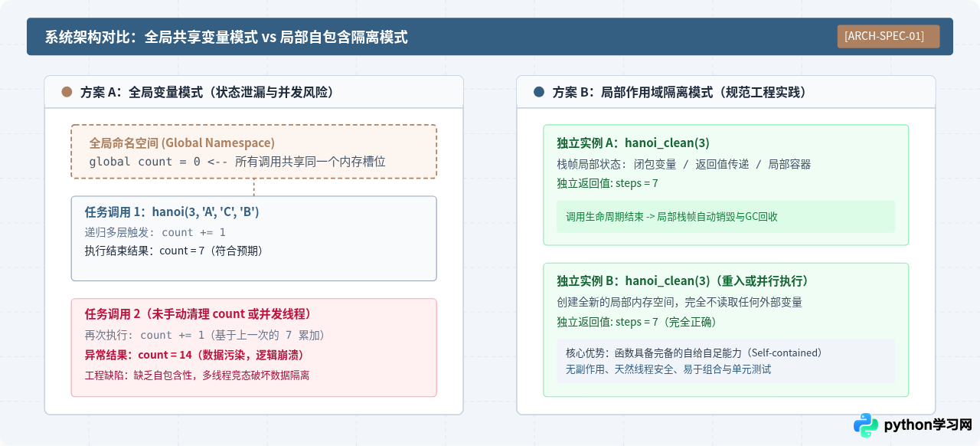
Task: Click 执行结束结果：count = 7 text
Action: tap(176, 251)
